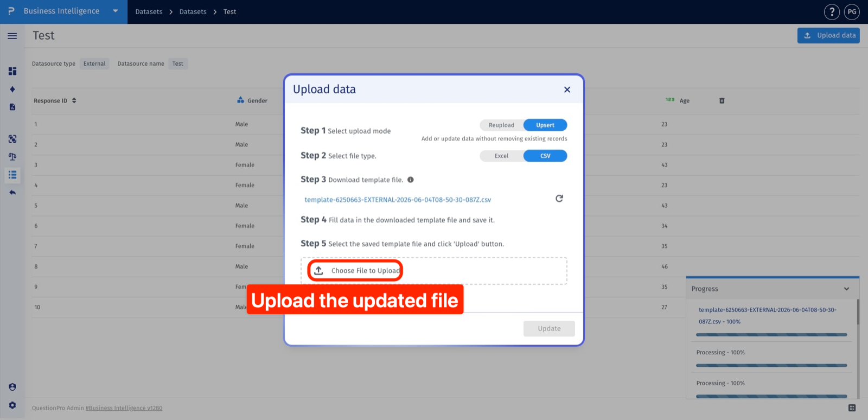Choose Excel file type
The image size is (868, 420).
click(x=501, y=156)
